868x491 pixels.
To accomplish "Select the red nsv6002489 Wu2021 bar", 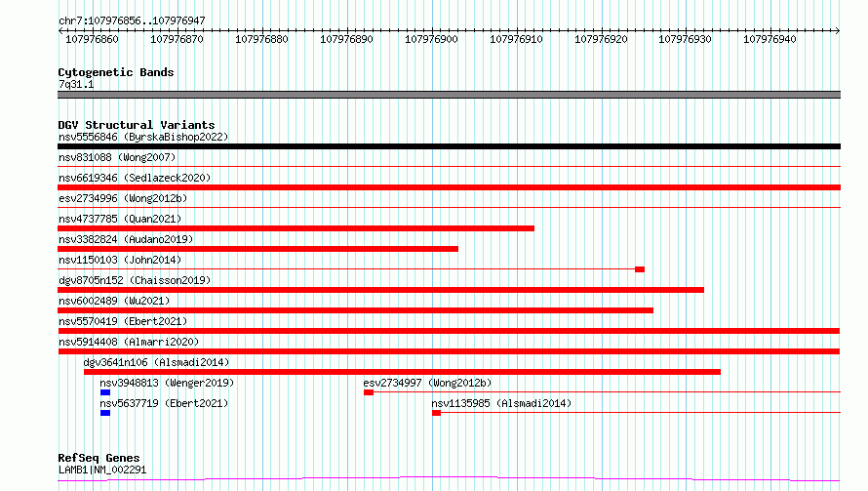I will 355,310.
